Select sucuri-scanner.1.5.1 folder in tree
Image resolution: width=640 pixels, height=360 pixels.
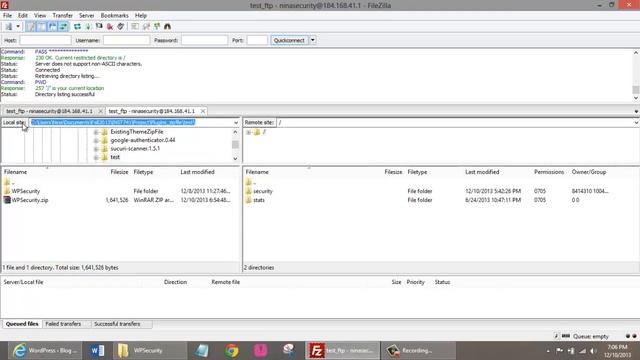[x=135, y=149]
